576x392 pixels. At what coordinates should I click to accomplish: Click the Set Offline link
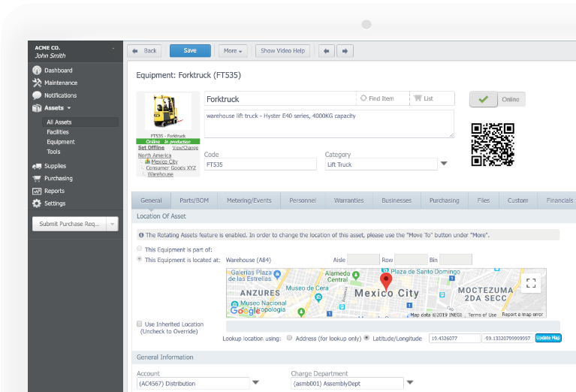pos(151,148)
